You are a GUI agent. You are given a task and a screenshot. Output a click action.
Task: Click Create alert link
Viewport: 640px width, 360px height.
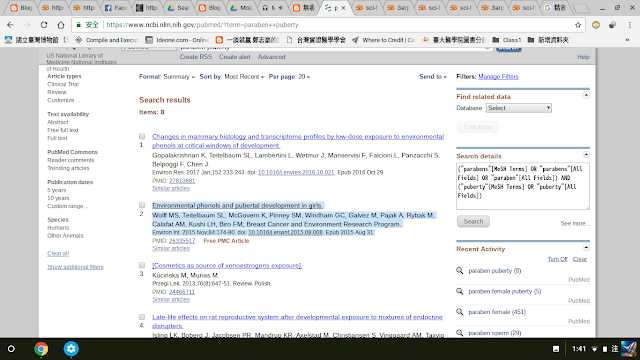click(235, 57)
